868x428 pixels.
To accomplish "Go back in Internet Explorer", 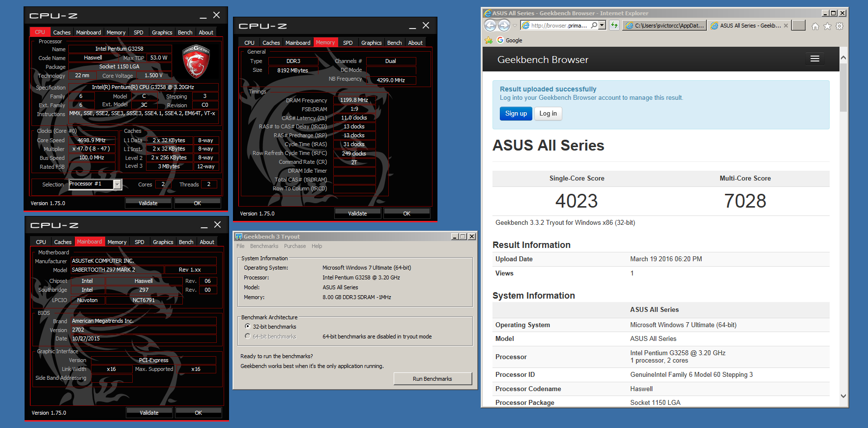I will point(490,25).
